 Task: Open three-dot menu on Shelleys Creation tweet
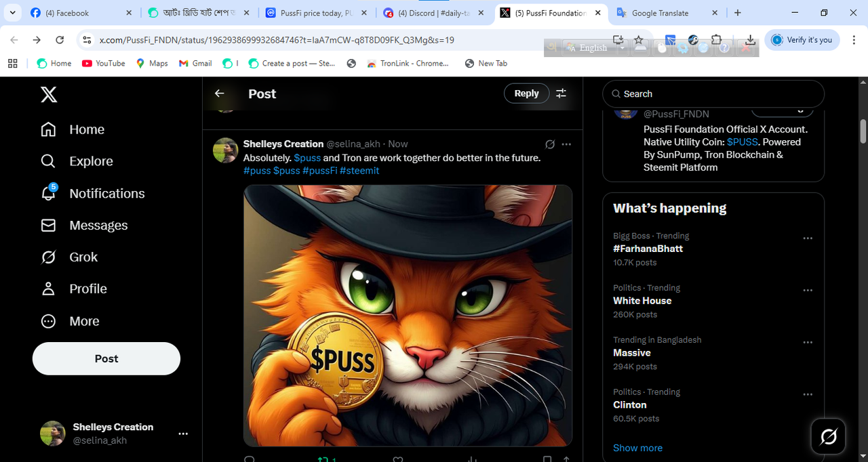pyautogui.click(x=566, y=144)
